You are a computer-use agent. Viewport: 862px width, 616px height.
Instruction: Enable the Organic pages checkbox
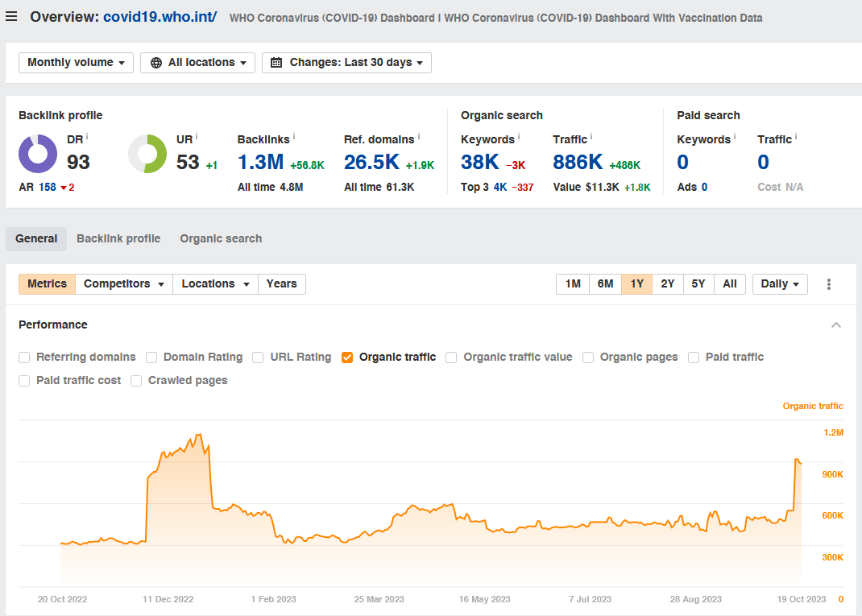[x=588, y=358]
